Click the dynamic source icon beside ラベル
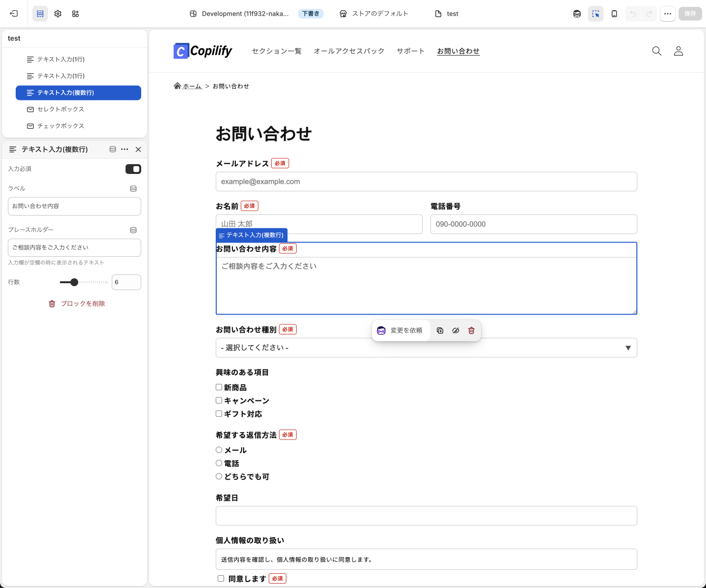The width and height of the screenshot is (706, 588). point(133,189)
